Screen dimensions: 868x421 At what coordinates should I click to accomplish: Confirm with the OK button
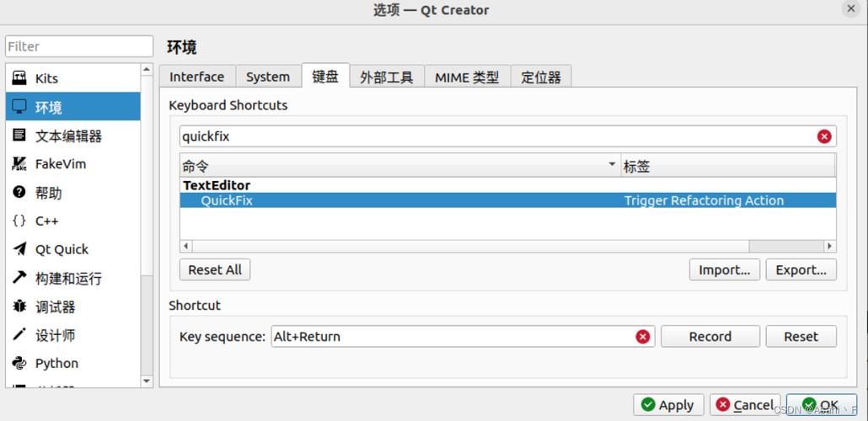pyautogui.click(x=822, y=405)
